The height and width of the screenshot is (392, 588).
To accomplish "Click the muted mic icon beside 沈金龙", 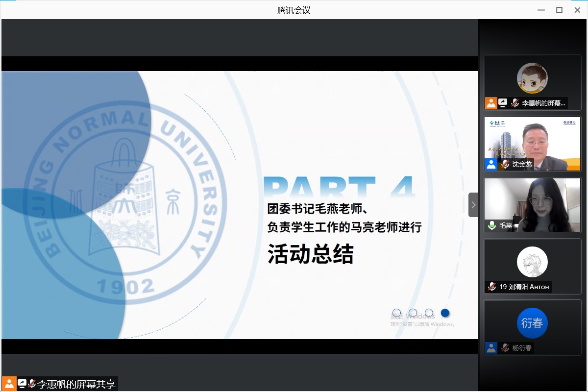I will coord(505,165).
